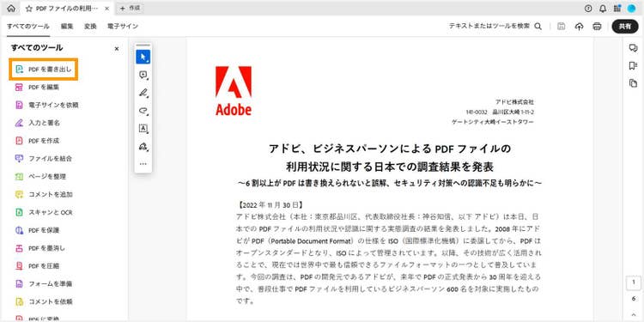
Task: Select PDF を作成 tool
Action: tap(37, 141)
